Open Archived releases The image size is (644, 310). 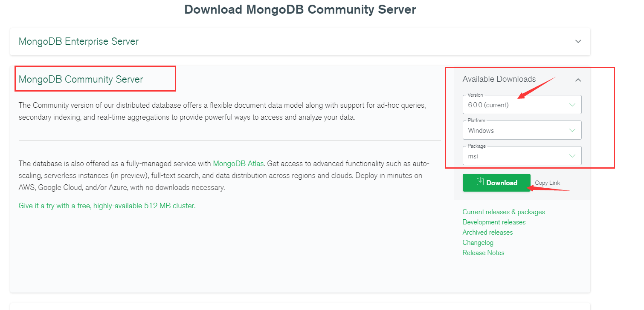click(x=487, y=232)
